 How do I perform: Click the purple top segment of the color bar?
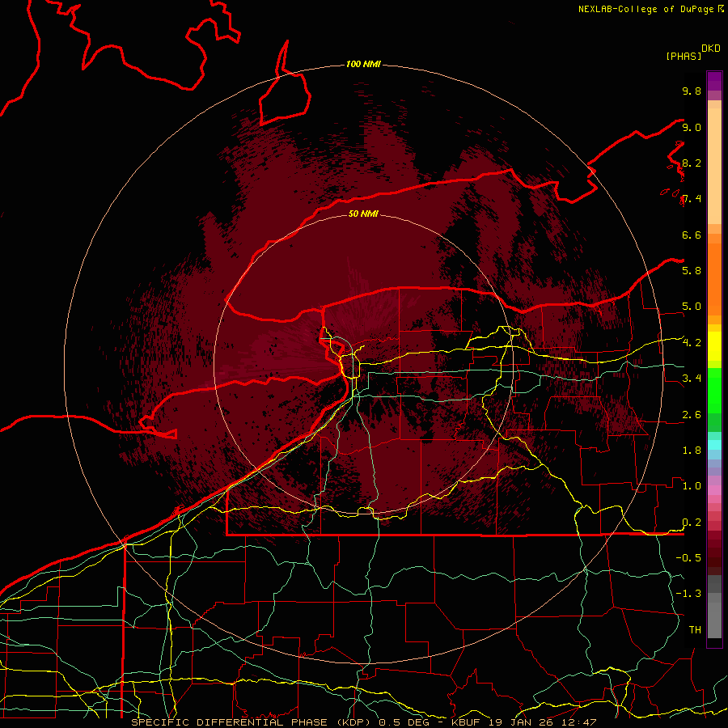[714, 81]
